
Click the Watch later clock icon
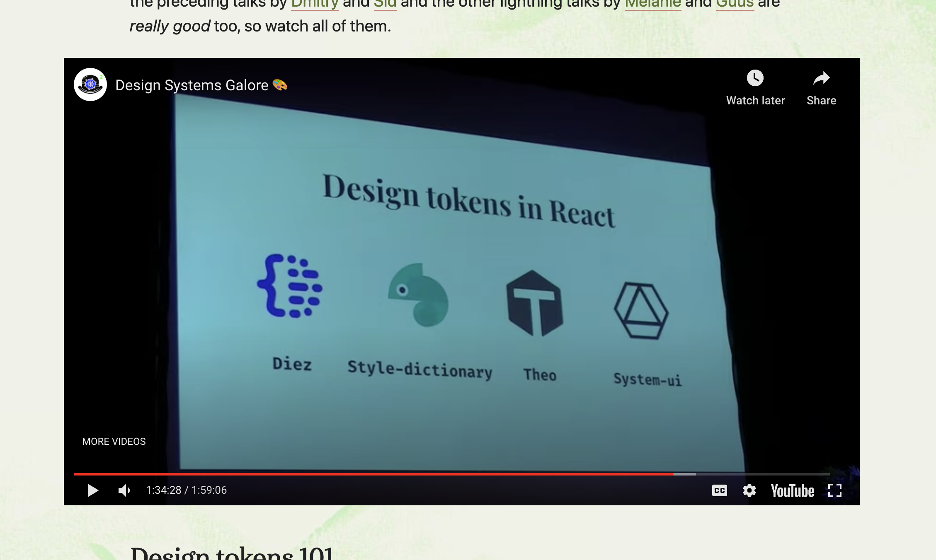(x=755, y=78)
